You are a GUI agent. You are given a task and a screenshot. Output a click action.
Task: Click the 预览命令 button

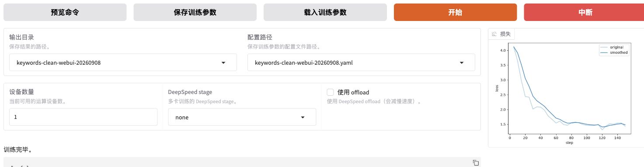(x=65, y=12)
